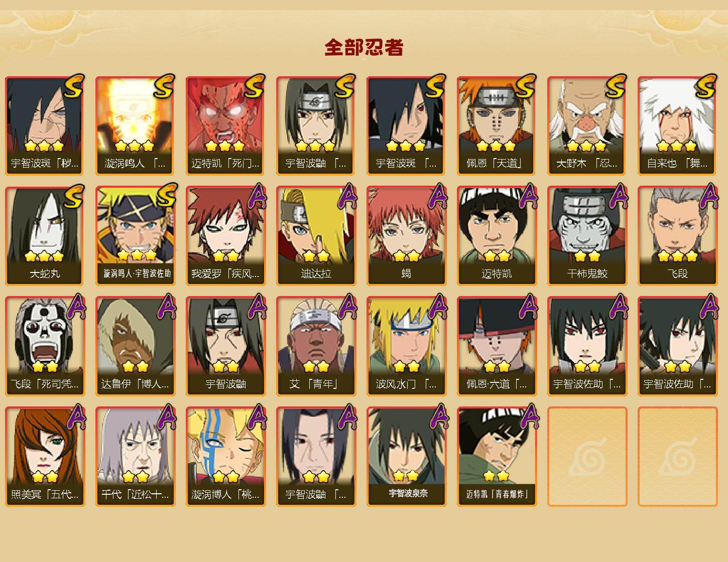Open the 大蛇丸 character card
This screenshot has width=728, height=562.
tap(45, 236)
